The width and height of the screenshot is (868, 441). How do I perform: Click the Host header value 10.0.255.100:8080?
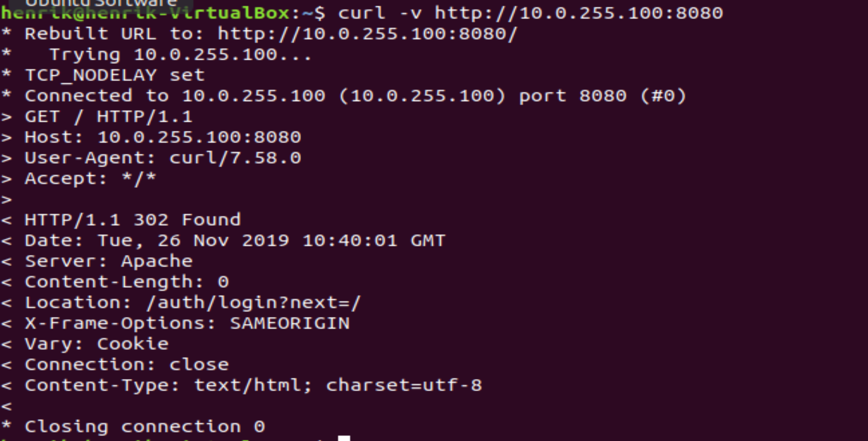(199, 137)
